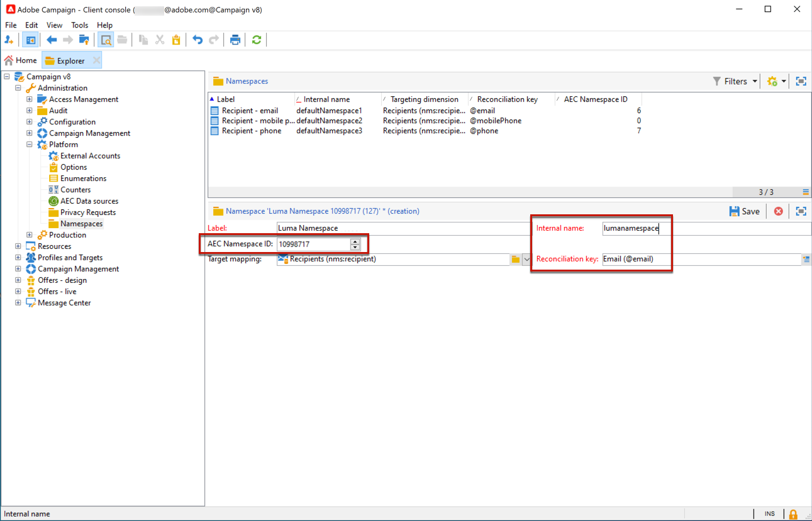Click the Internal name field with lumanamespace
The image size is (812, 521).
706,229
